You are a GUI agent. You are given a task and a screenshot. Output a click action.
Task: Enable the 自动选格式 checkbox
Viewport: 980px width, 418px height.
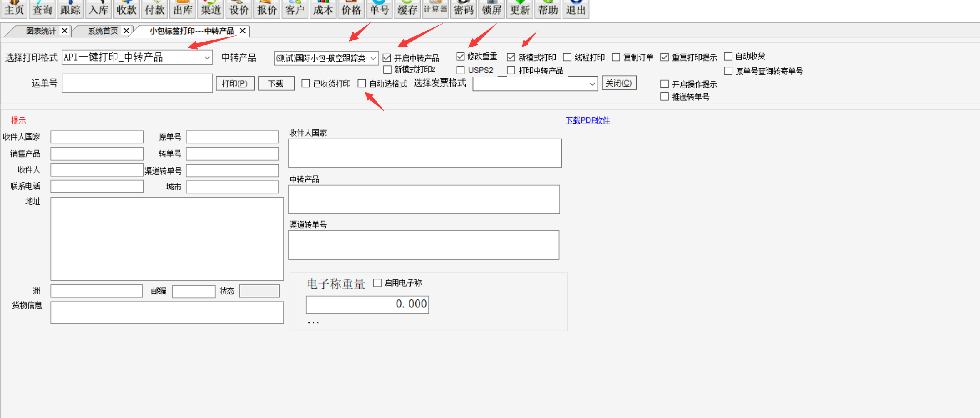click(x=362, y=84)
